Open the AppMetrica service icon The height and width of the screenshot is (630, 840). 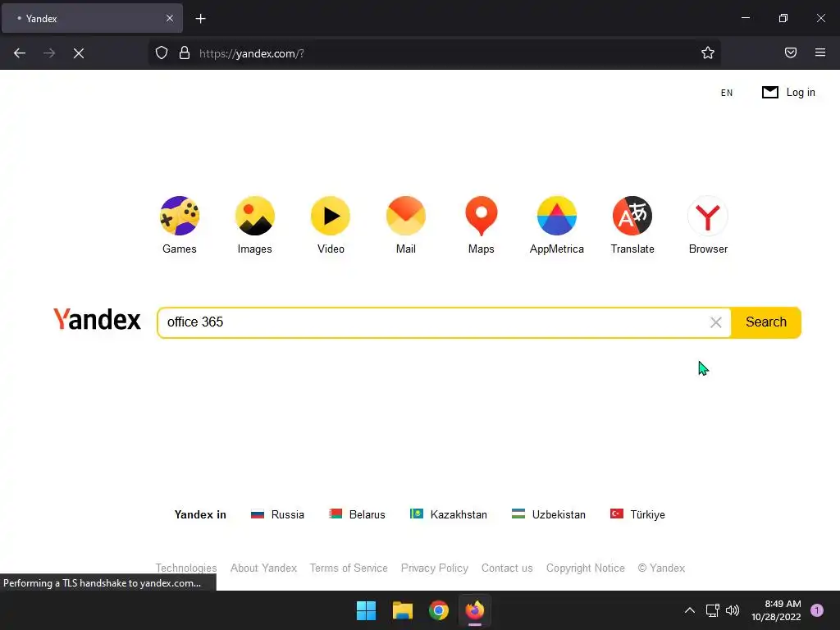(x=557, y=216)
